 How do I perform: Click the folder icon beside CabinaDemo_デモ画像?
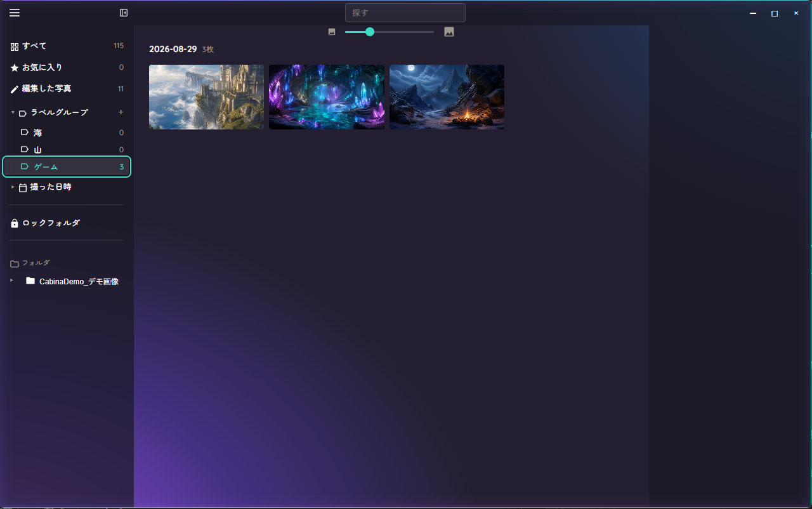click(x=30, y=281)
